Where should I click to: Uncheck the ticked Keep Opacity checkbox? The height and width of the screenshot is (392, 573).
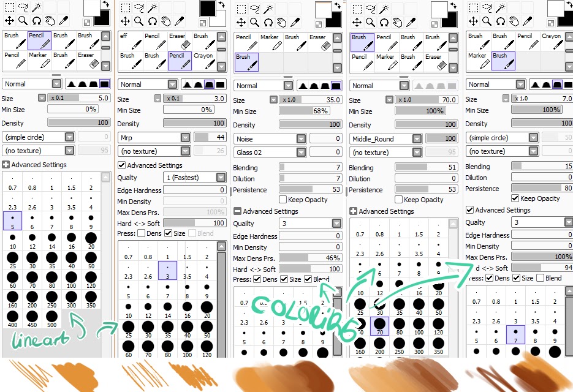(515, 198)
